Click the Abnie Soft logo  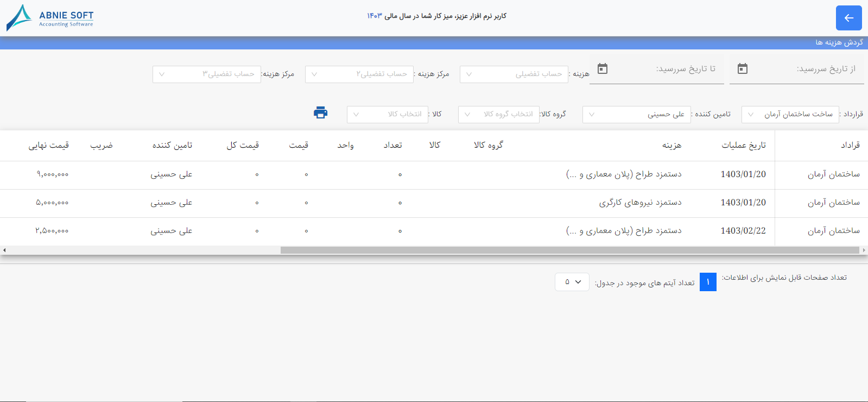[x=50, y=18]
